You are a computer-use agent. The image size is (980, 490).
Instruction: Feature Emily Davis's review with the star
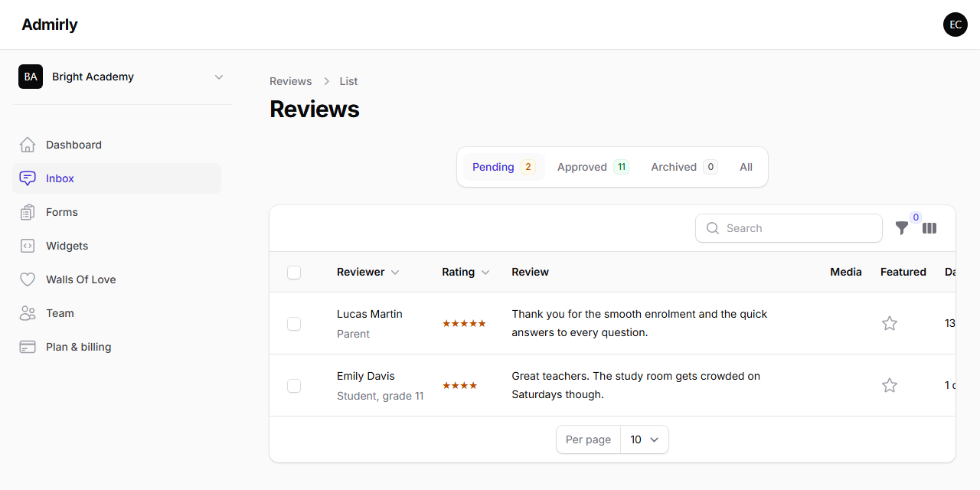tap(890, 385)
